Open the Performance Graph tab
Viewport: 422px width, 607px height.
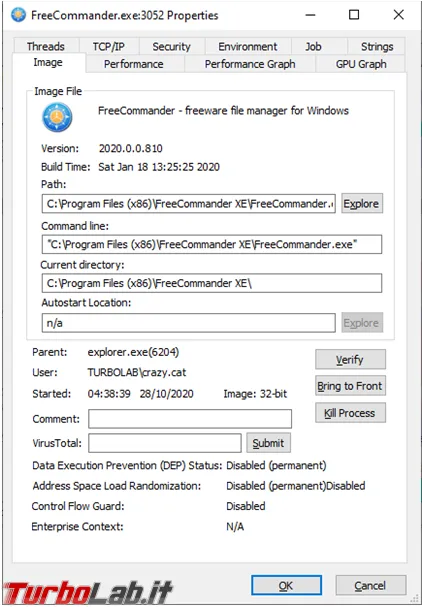[x=250, y=64]
